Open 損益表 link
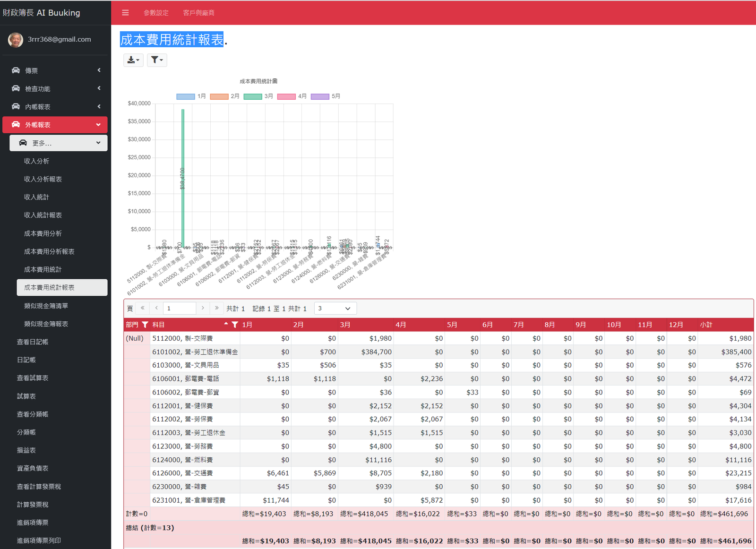 tap(26, 450)
